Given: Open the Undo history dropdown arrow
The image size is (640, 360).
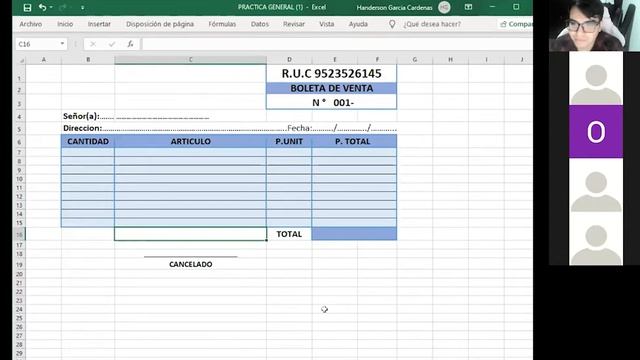Looking at the screenshot, I should point(51,7).
